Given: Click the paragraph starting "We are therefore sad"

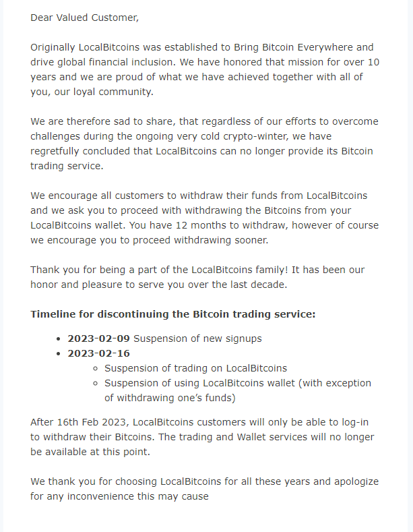Looking at the screenshot, I should click(x=204, y=144).
